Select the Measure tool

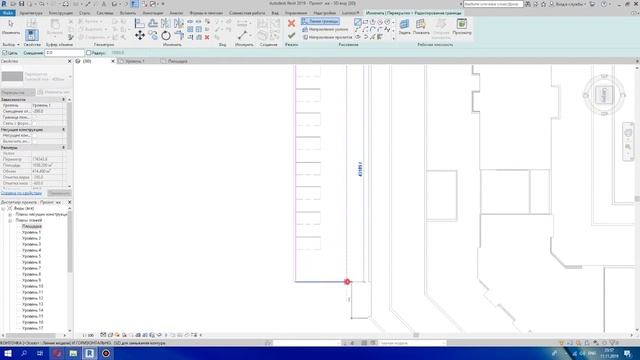(x=242, y=36)
